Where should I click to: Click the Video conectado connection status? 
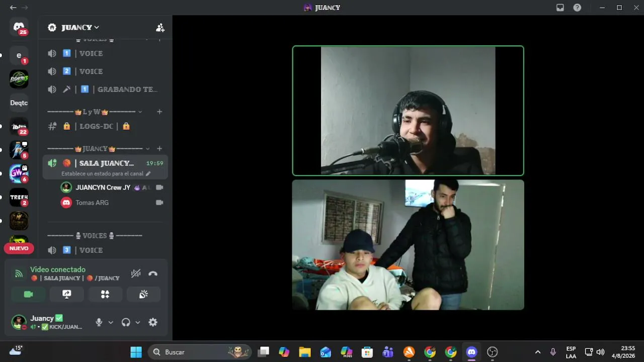pyautogui.click(x=58, y=269)
